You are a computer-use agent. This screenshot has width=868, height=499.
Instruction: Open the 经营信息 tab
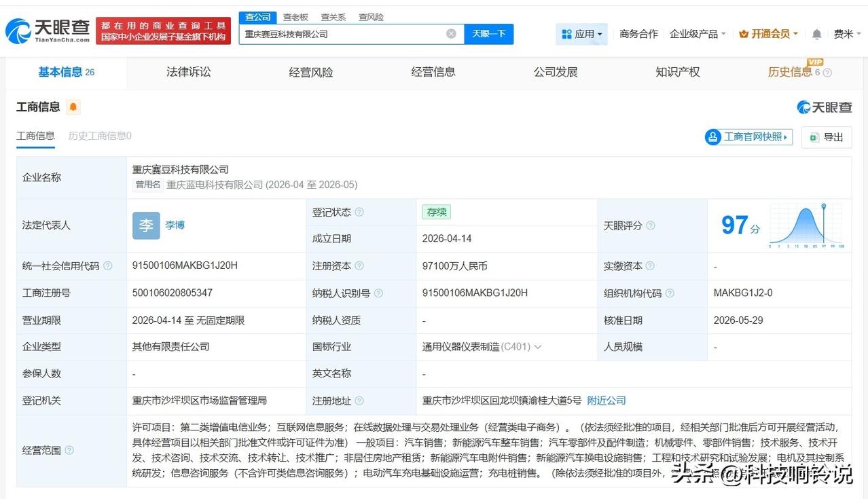(x=433, y=72)
